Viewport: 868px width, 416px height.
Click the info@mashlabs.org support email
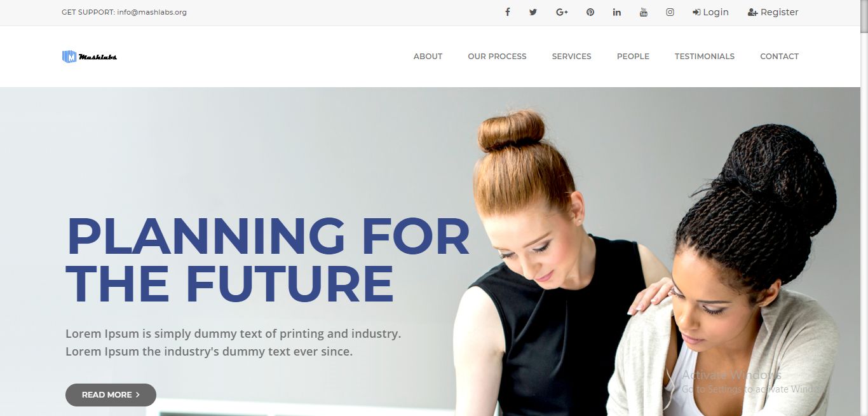coord(152,12)
